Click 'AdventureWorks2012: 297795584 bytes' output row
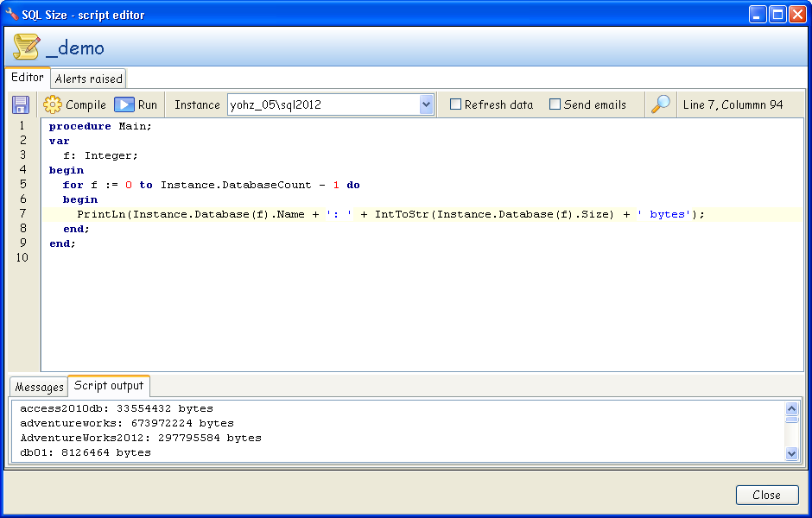 tap(141, 438)
